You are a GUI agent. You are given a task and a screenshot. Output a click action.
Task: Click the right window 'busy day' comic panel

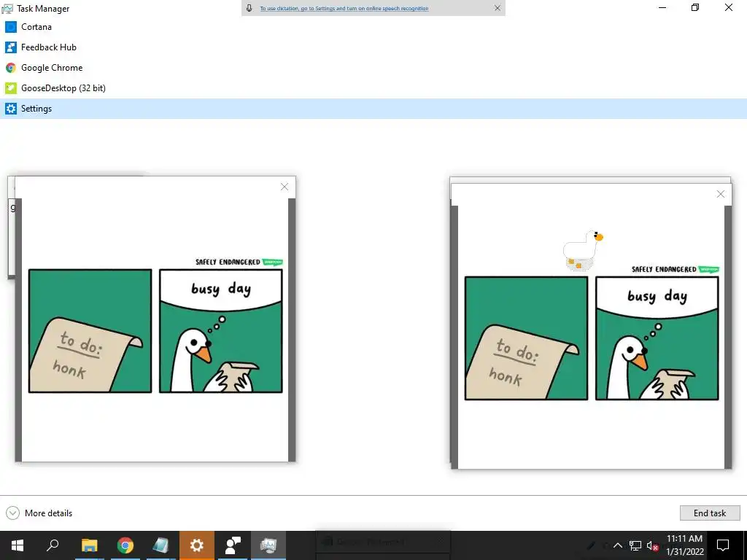pyautogui.click(x=657, y=338)
